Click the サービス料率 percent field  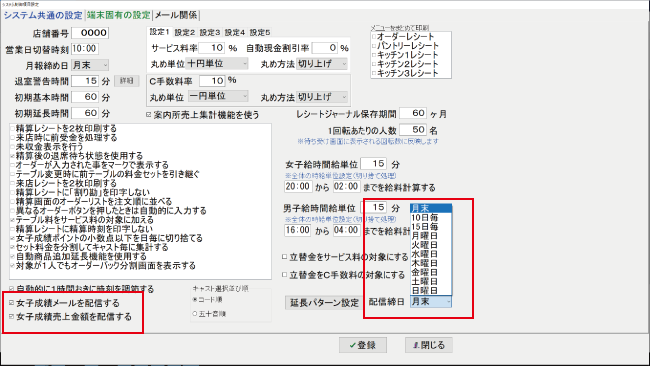(212, 48)
